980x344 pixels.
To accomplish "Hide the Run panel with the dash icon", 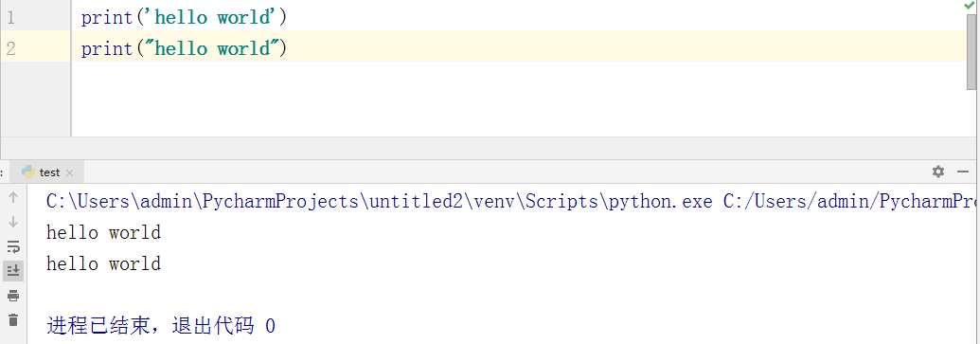I will pyautogui.click(x=963, y=172).
